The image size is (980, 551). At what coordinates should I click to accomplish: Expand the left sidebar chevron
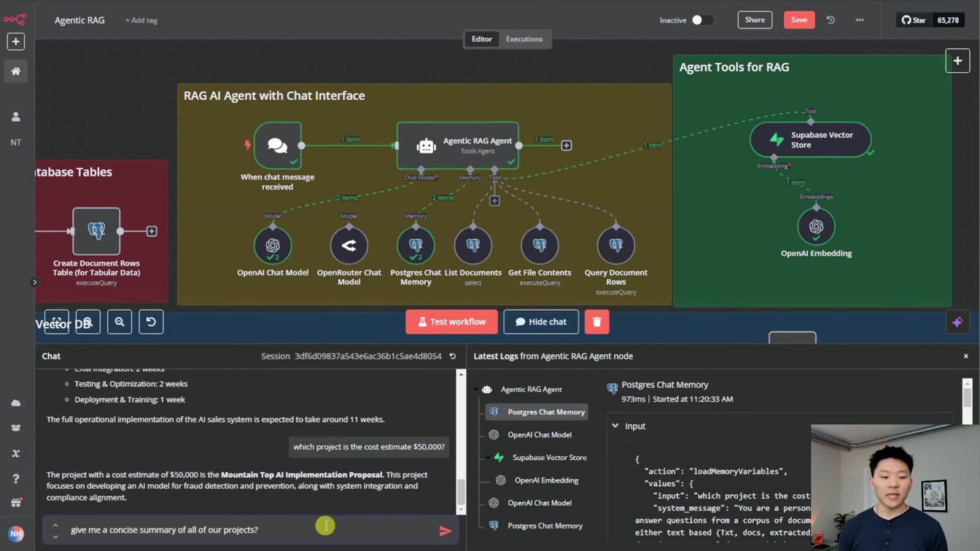34,282
